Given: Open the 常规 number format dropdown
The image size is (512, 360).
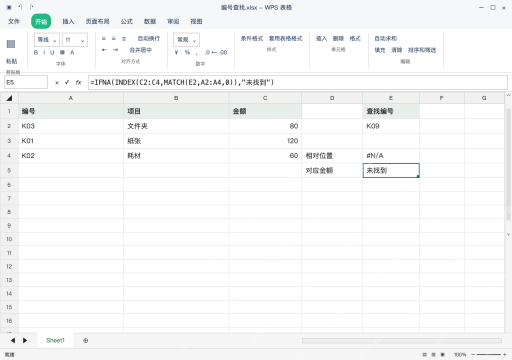Looking at the screenshot, I should click(x=186, y=40).
